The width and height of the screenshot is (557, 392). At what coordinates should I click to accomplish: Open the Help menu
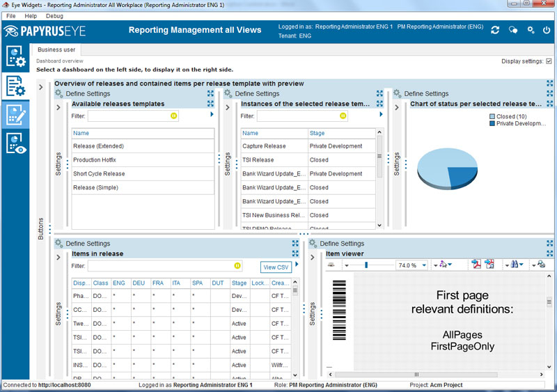(x=31, y=16)
